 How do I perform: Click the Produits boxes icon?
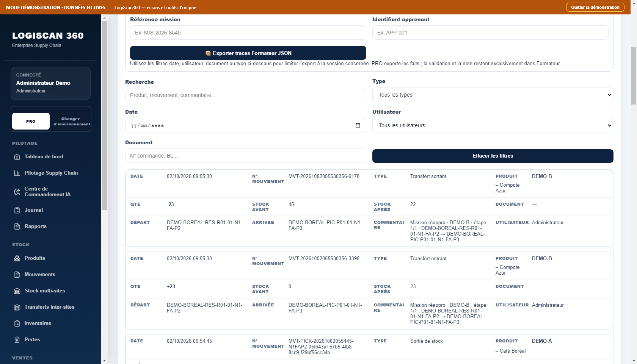pos(17,258)
